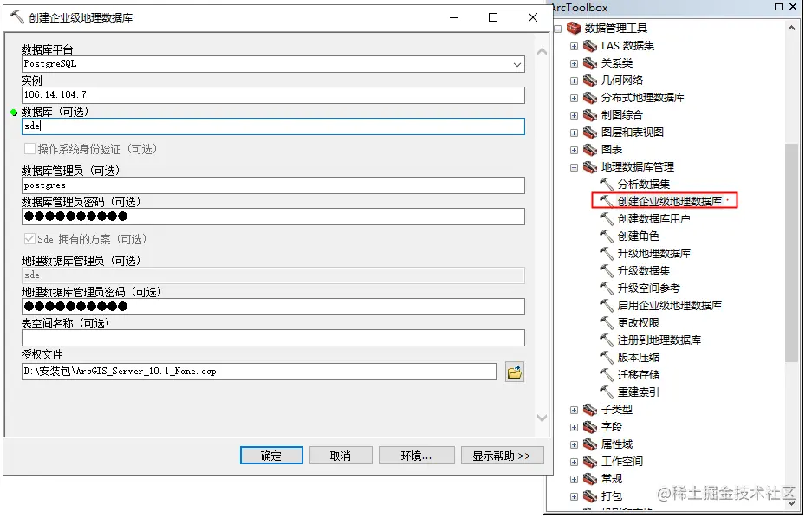The image size is (812, 518).
Task: Click the 图层和表视图 toolset icon
Action: 590,133
